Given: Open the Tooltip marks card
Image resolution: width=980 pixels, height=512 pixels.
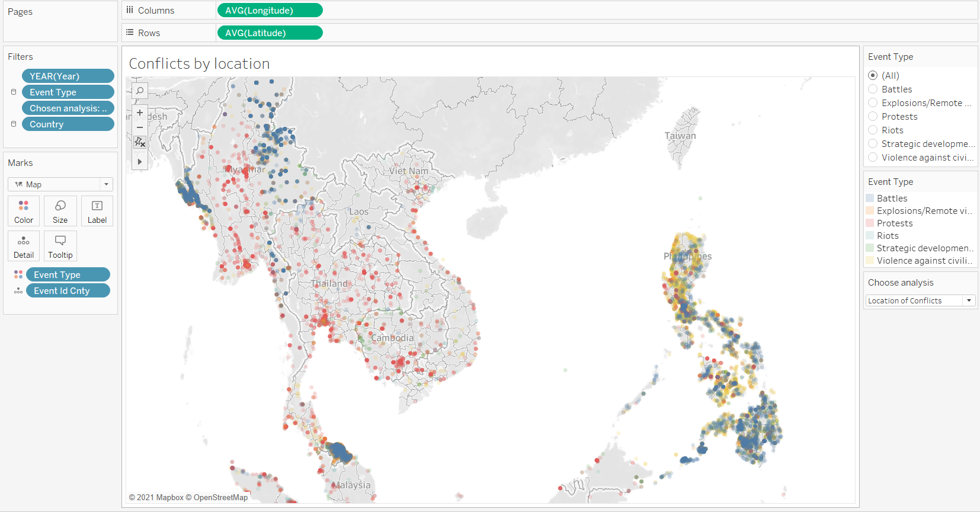Looking at the screenshot, I should [60, 246].
